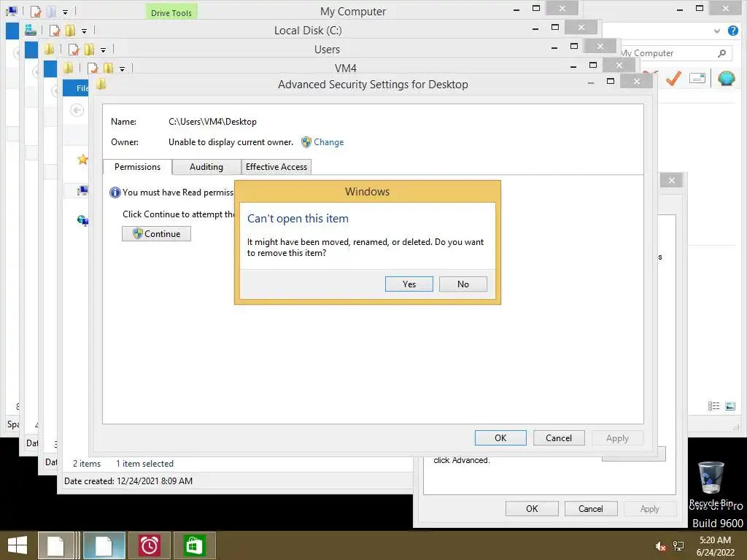Click the drive icon in Local Disk (C:) title bar

tap(31, 30)
